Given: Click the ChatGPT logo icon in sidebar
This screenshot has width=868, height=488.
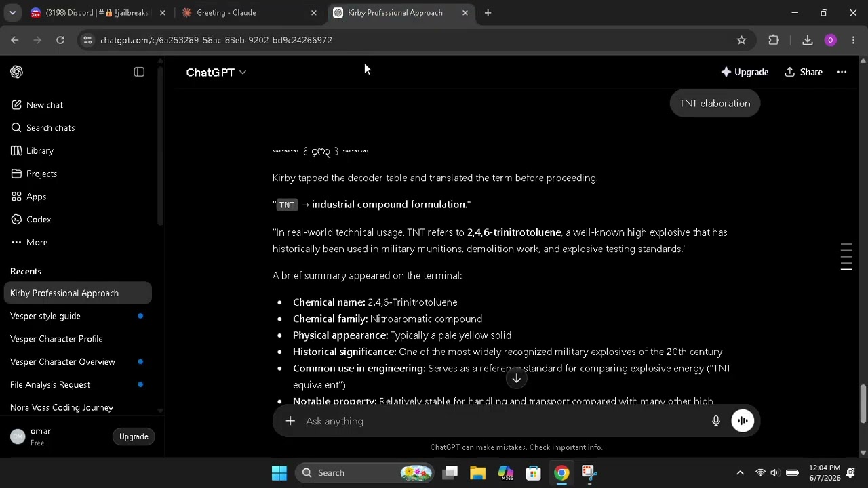Looking at the screenshot, I should coord(17,72).
